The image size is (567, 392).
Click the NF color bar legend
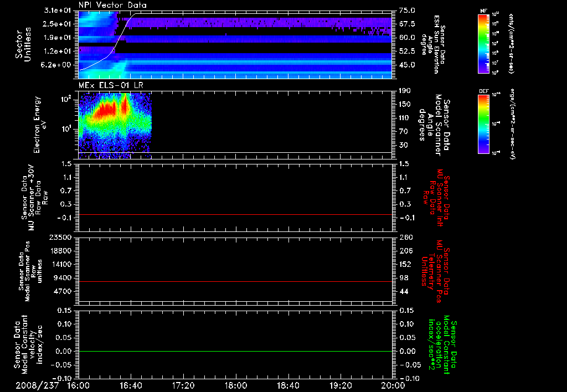pos(484,44)
